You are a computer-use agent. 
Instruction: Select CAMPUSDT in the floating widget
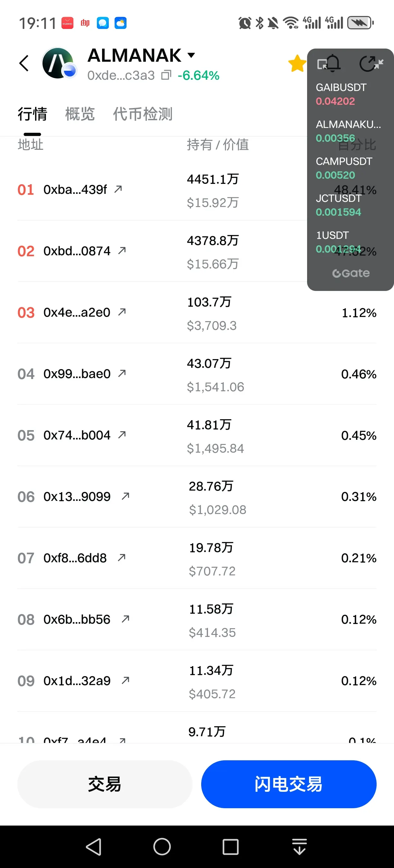(344, 168)
